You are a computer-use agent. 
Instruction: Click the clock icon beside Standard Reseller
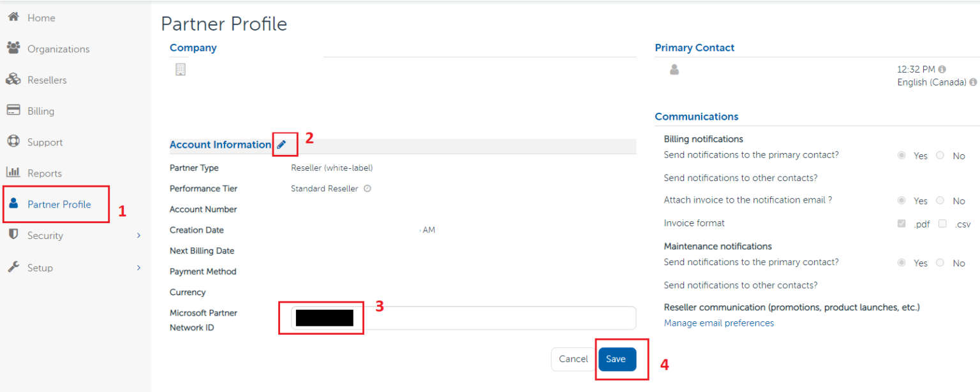pos(367,189)
